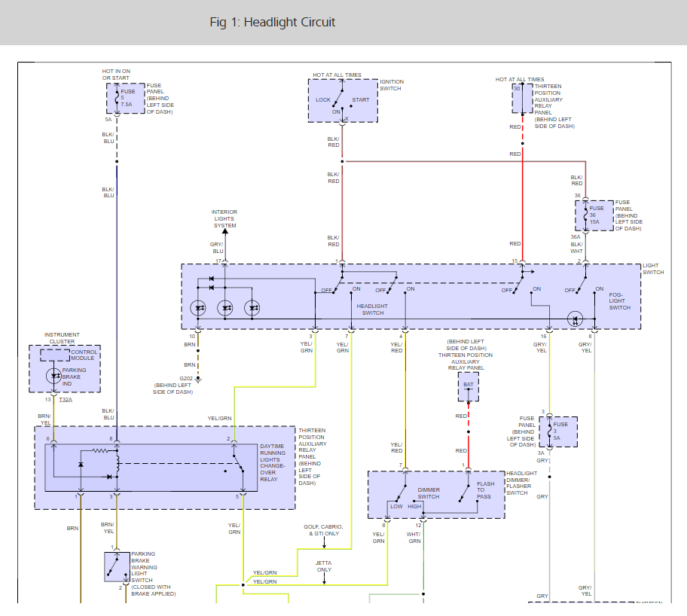Select the leftmost illumination lamp symbol in light switch
Viewport: 687px width, 616px height.
[198, 308]
